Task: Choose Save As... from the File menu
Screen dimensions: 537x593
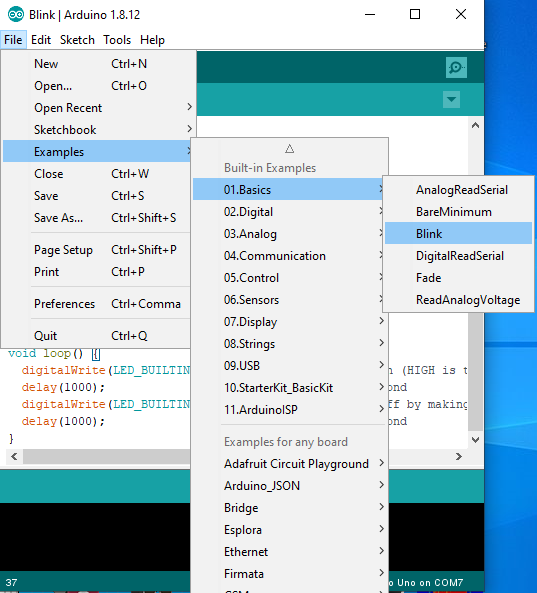Action: click(x=96, y=217)
